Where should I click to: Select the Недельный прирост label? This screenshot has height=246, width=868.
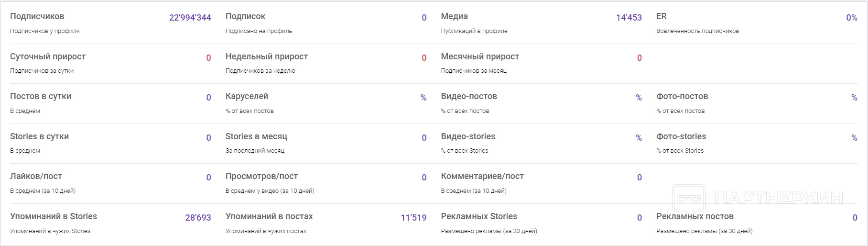[x=266, y=56]
